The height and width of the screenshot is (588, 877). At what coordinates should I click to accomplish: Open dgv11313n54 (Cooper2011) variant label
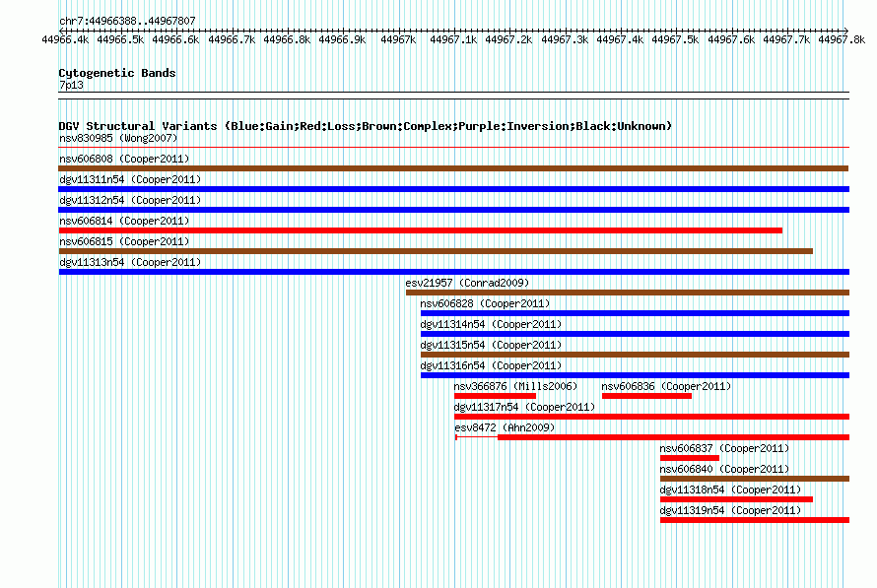(x=130, y=262)
